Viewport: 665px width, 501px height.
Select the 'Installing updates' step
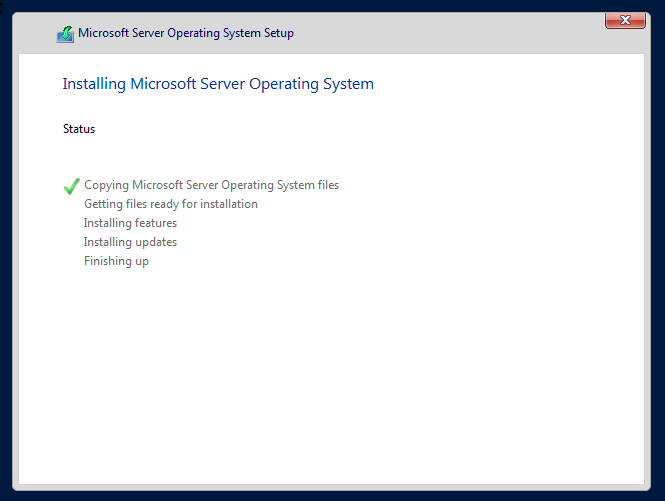click(x=130, y=242)
